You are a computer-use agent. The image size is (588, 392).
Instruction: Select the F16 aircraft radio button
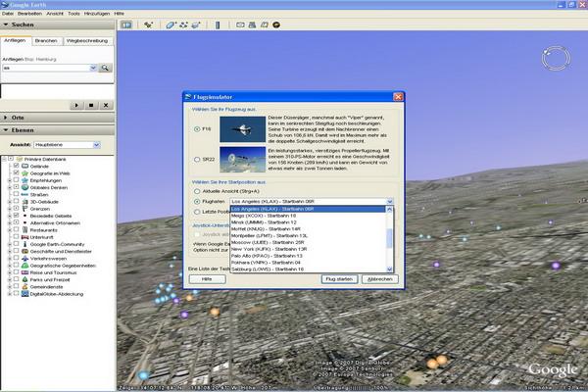click(x=197, y=129)
